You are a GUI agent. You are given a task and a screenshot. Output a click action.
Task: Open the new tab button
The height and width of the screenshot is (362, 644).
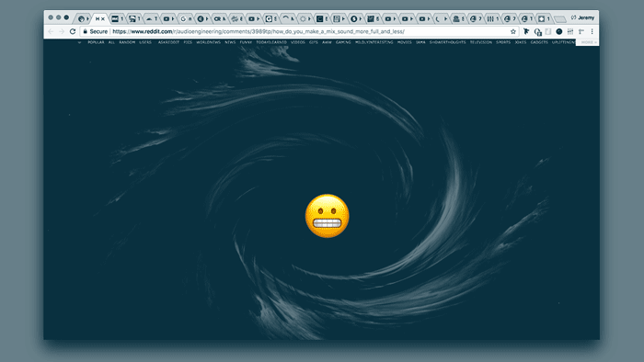coord(559,19)
